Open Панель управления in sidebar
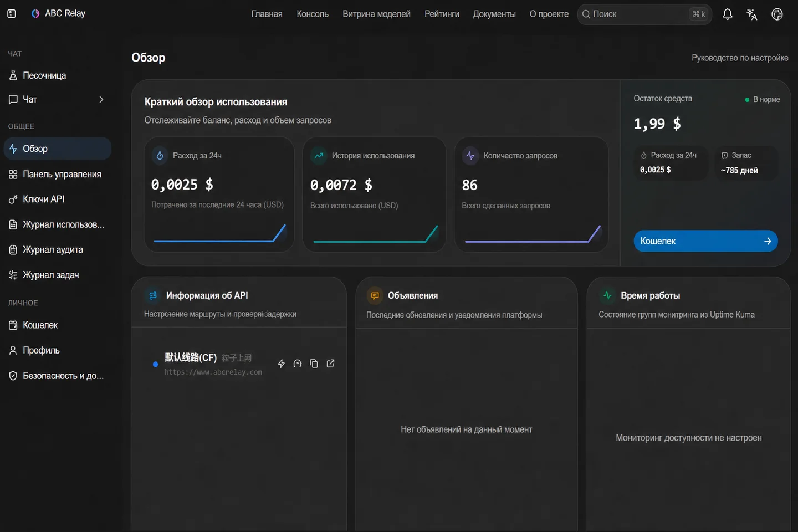 (x=58, y=174)
